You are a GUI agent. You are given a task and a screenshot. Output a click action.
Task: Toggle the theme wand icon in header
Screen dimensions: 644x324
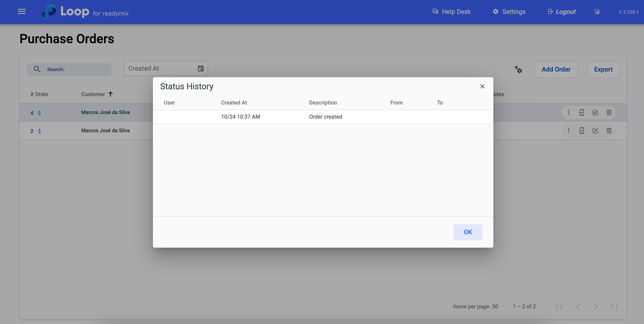pos(597,12)
